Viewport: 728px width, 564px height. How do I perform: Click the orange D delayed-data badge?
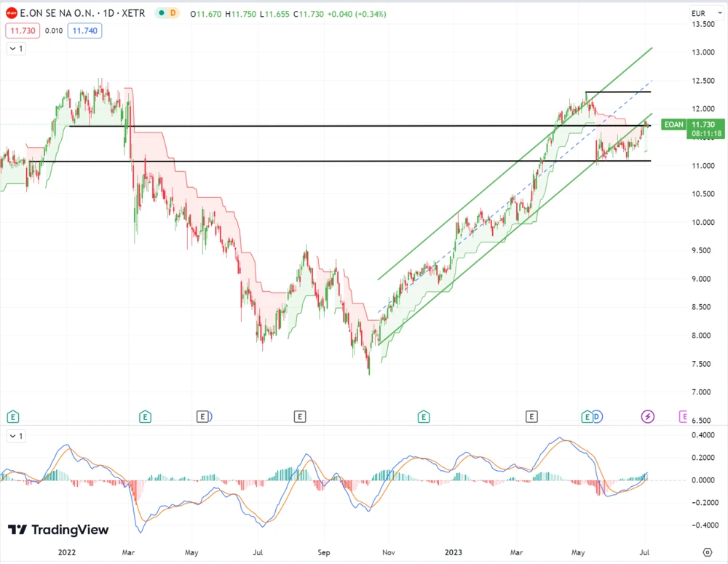click(x=173, y=14)
